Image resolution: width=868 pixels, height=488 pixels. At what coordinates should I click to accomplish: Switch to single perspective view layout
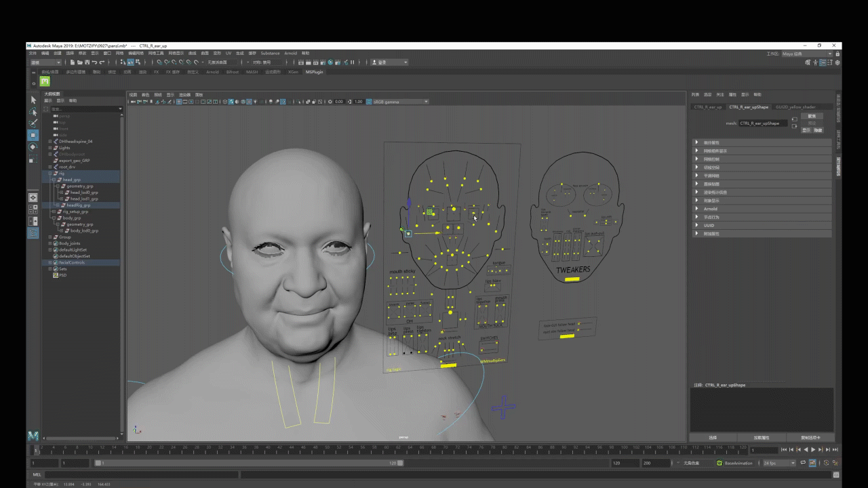click(x=33, y=197)
